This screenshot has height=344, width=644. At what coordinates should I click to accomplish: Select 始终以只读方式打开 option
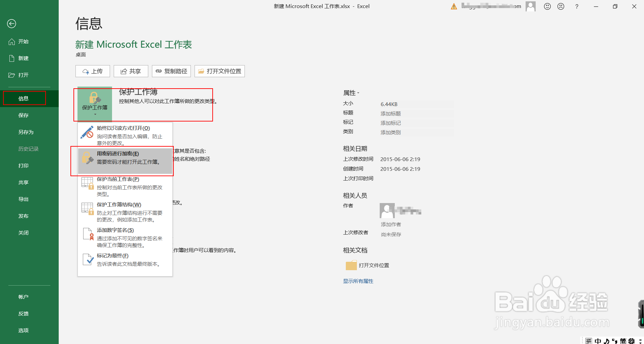125,135
